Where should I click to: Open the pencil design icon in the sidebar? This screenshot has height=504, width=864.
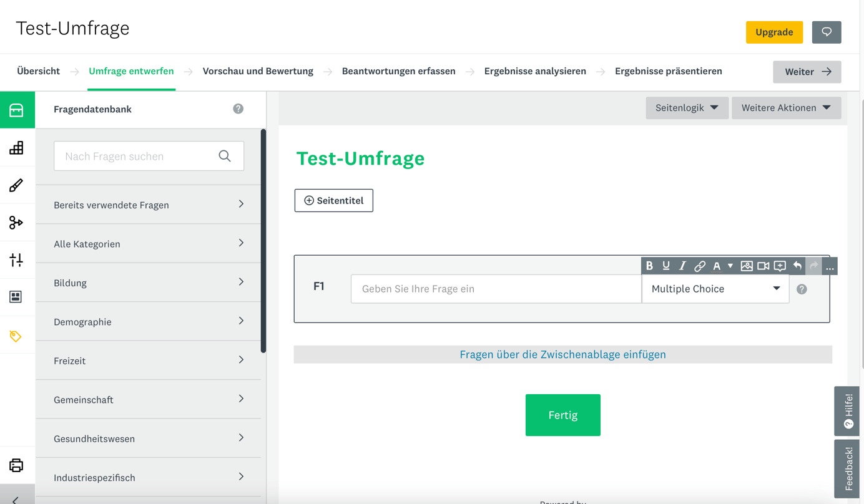pos(17,185)
